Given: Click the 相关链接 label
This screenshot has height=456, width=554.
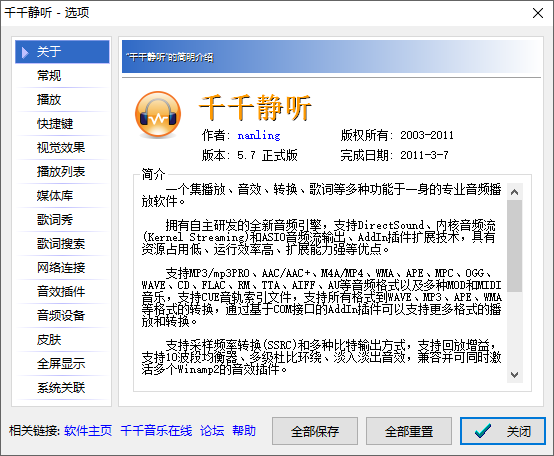Looking at the screenshot, I should pos(34,431).
